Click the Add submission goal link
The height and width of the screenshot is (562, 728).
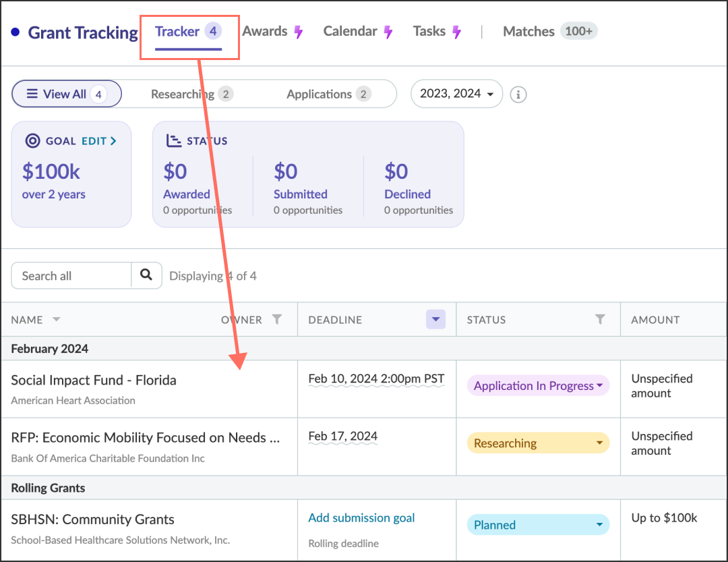[x=361, y=517]
